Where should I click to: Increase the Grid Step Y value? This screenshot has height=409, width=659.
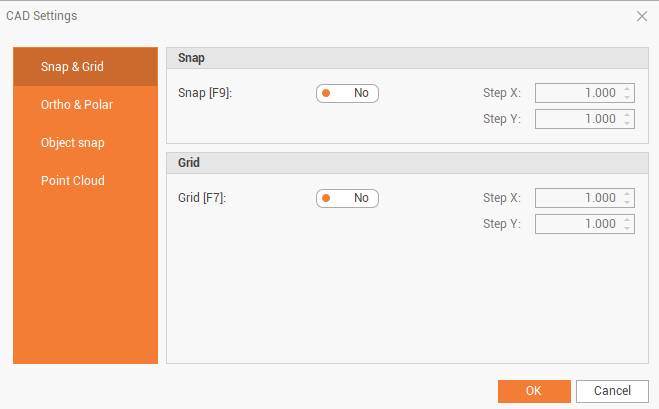tap(627, 220)
